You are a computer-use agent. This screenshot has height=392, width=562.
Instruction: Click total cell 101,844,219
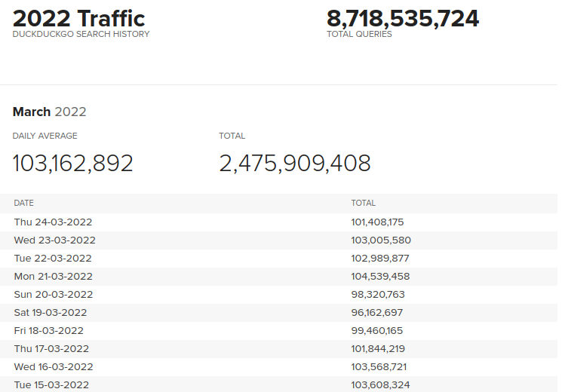click(x=378, y=348)
